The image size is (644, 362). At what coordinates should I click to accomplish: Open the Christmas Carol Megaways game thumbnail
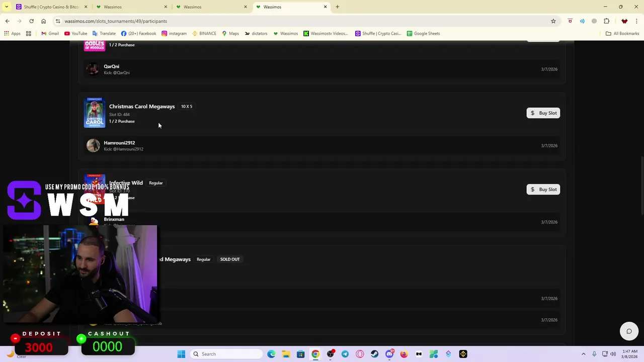pyautogui.click(x=95, y=113)
